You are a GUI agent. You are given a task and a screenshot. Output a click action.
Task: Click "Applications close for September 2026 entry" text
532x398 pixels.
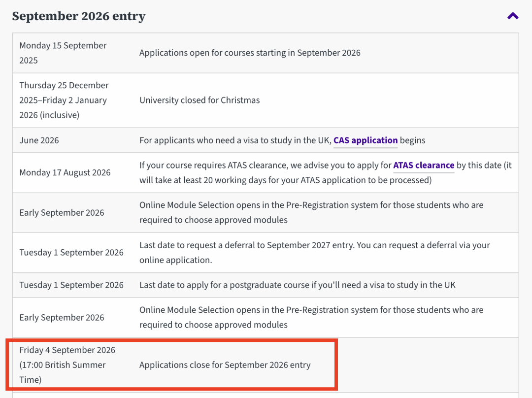tap(225, 365)
